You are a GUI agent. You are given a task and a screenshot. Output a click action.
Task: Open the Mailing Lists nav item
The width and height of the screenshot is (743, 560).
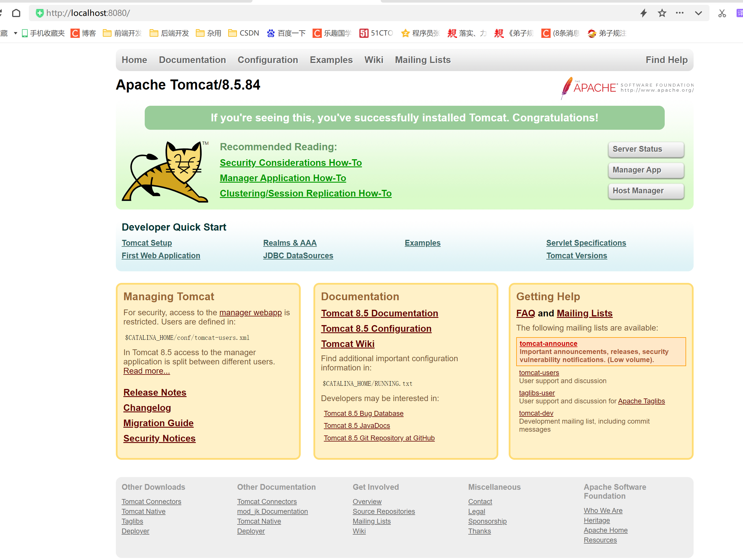[423, 60]
